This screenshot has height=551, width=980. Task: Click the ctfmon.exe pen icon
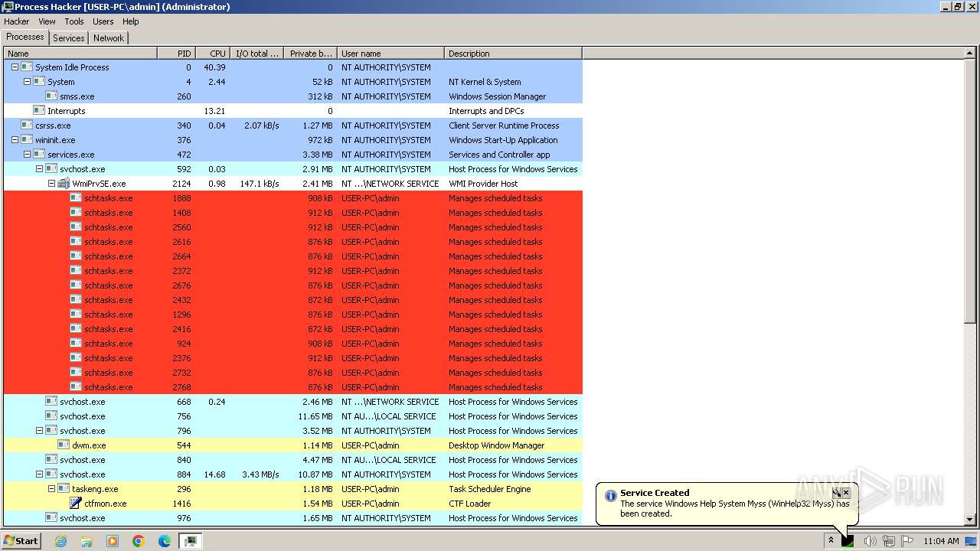(x=76, y=504)
